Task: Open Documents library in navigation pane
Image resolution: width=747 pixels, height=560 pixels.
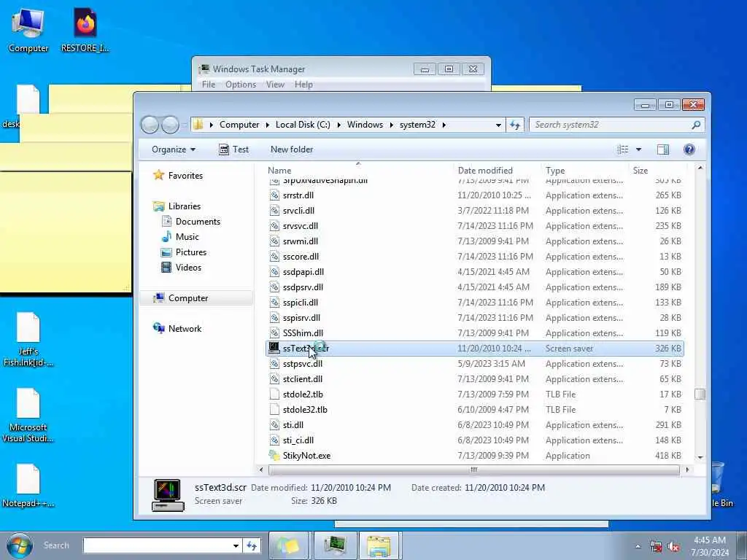Action: pos(197,222)
